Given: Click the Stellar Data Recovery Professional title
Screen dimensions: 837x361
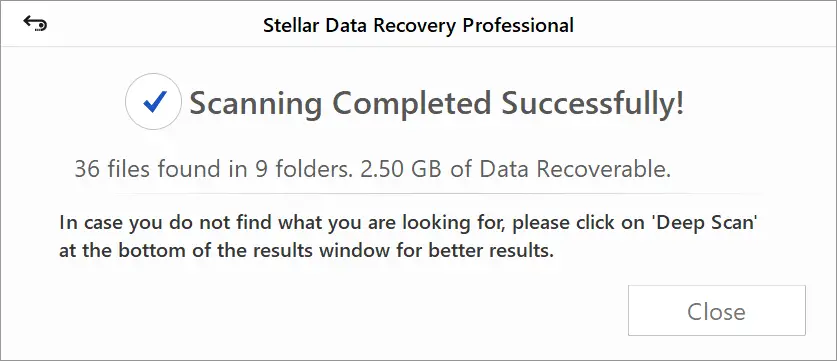Looking at the screenshot, I should [418, 25].
